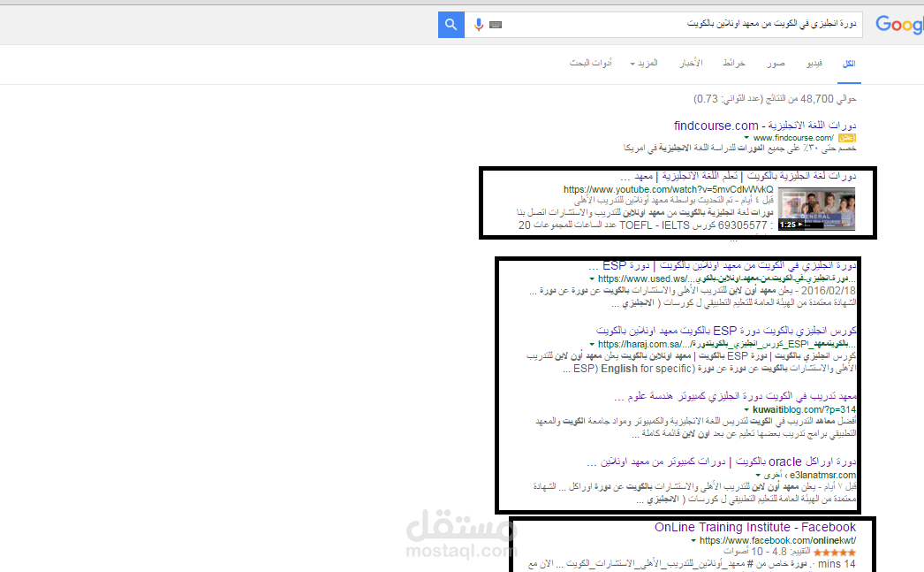This screenshot has height=572, width=924.
Task: Expand arrow beside www.findcourse.com URL
Action: tap(746, 138)
